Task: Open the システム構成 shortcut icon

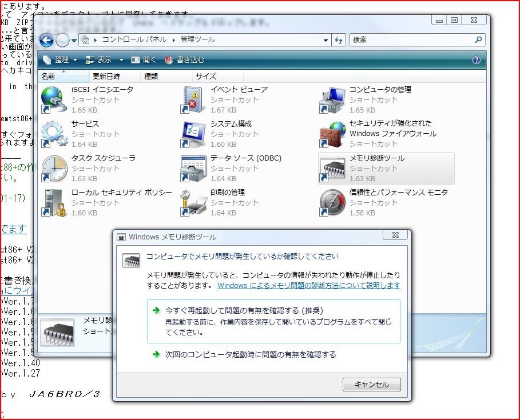Action: tap(193, 134)
